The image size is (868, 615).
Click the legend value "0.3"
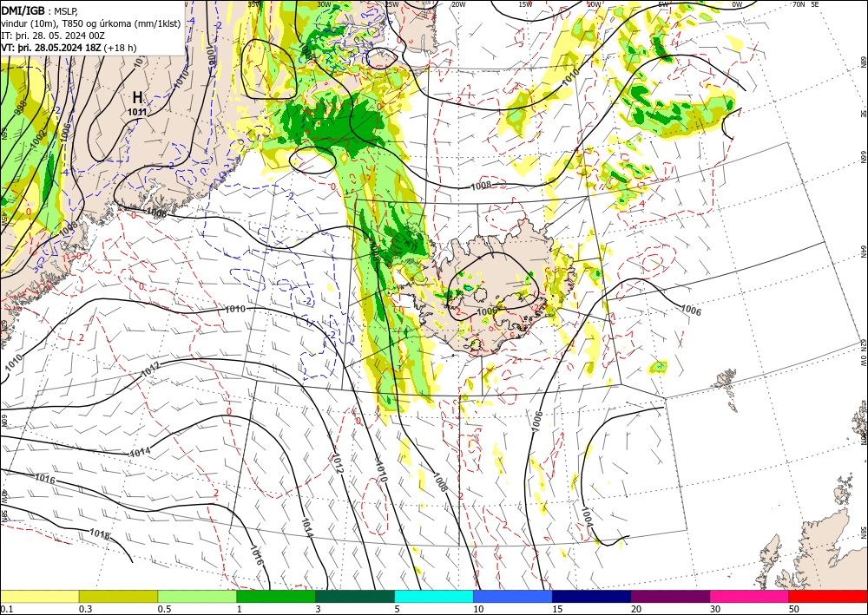tap(85, 609)
